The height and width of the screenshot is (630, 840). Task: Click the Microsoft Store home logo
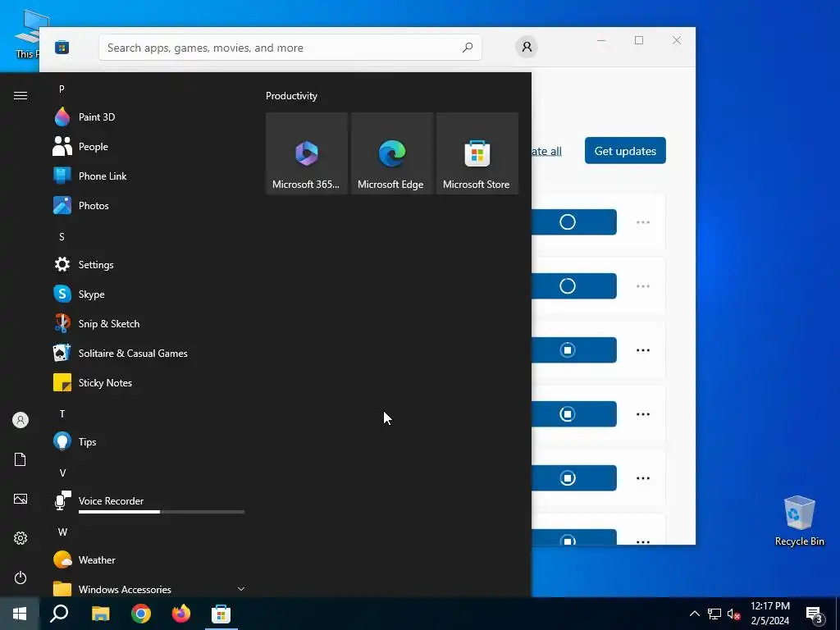tap(62, 47)
